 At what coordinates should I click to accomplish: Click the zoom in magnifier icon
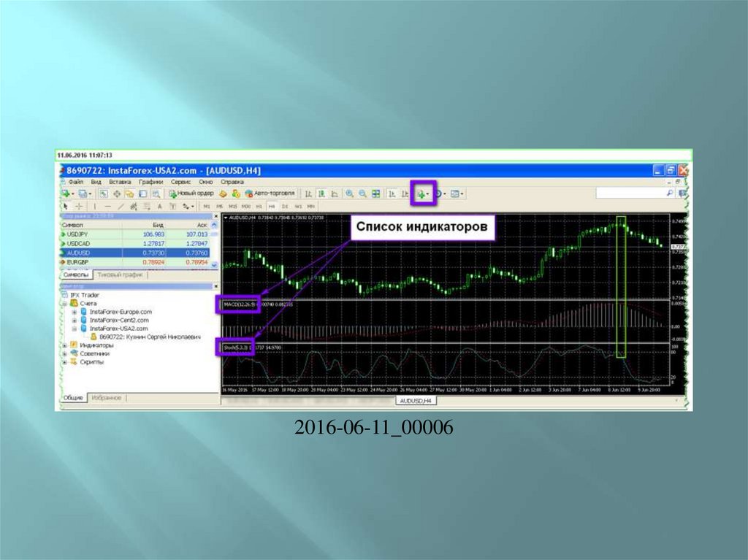pos(350,193)
